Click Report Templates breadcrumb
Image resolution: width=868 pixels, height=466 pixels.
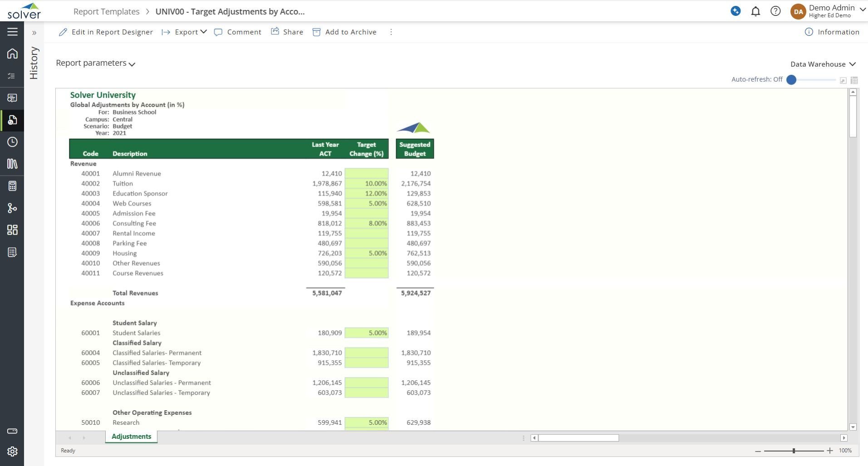tap(106, 12)
